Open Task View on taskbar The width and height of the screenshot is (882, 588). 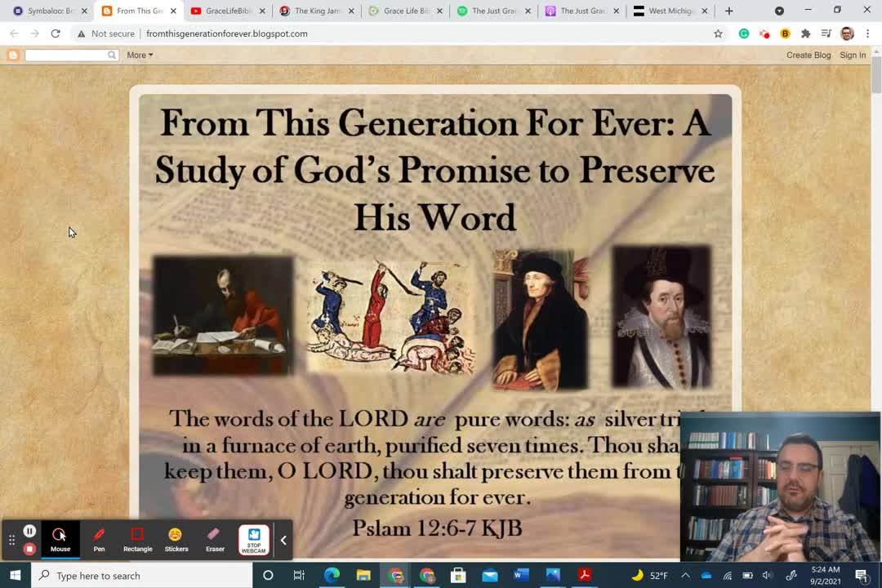click(x=299, y=575)
